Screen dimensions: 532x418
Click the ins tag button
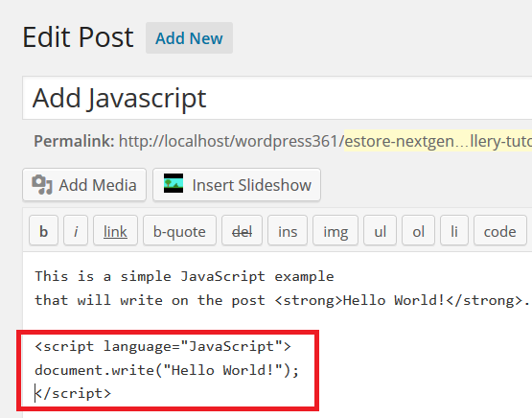[288, 232]
